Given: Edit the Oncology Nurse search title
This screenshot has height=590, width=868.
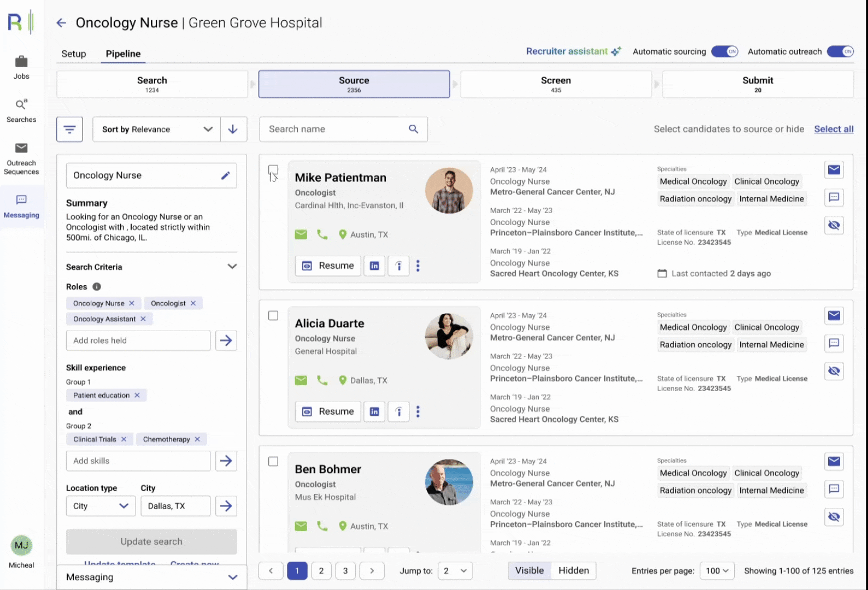Looking at the screenshot, I should (x=225, y=175).
